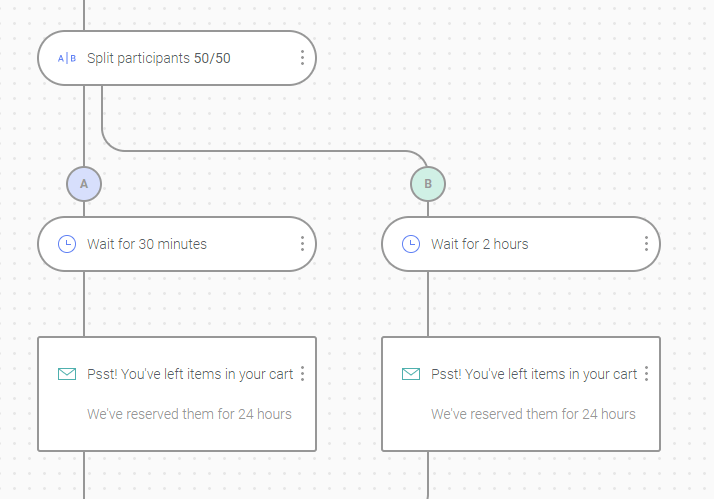Click the A|B split icon
The image size is (714, 499).
coord(67,58)
